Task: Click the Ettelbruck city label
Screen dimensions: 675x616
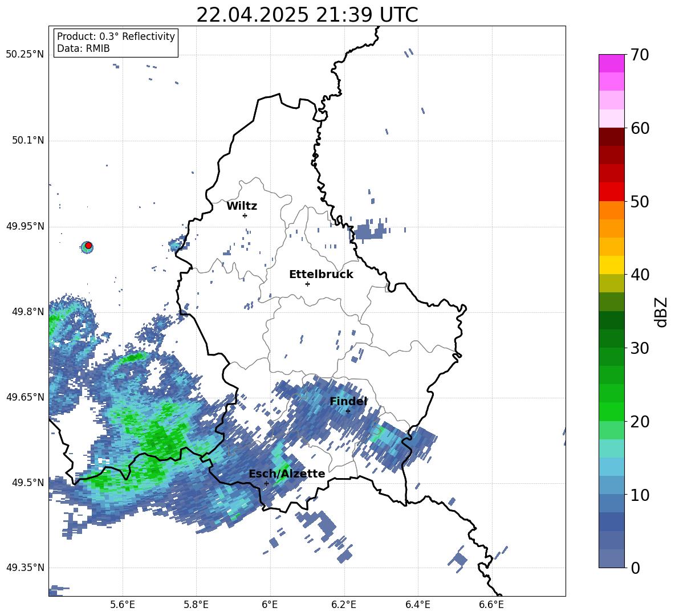Action: 321,275
